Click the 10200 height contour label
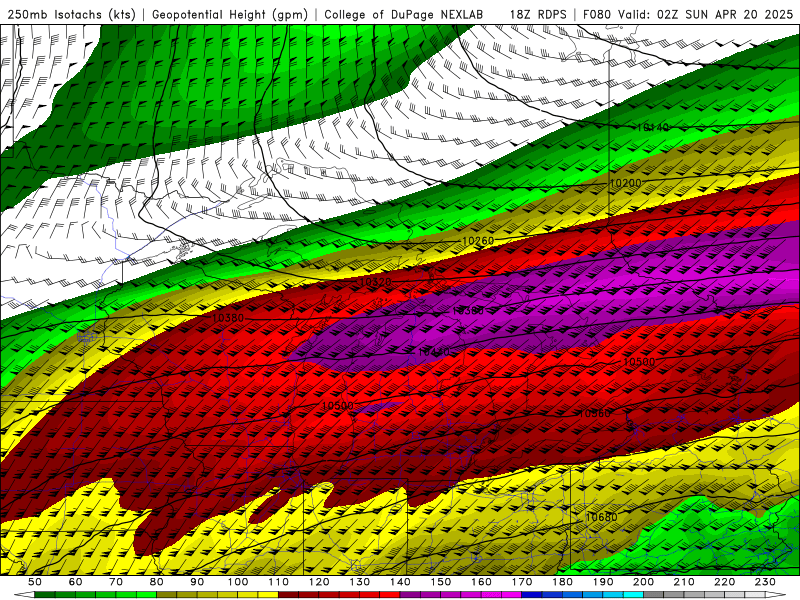800x600 pixels. [x=626, y=183]
